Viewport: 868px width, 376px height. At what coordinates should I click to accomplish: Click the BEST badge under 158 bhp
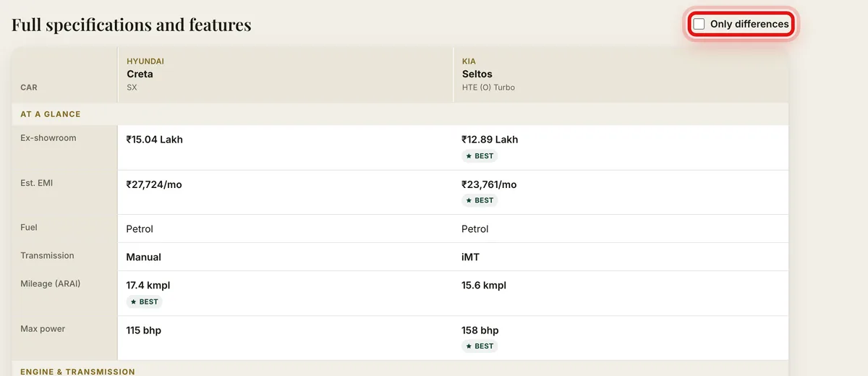click(x=480, y=346)
